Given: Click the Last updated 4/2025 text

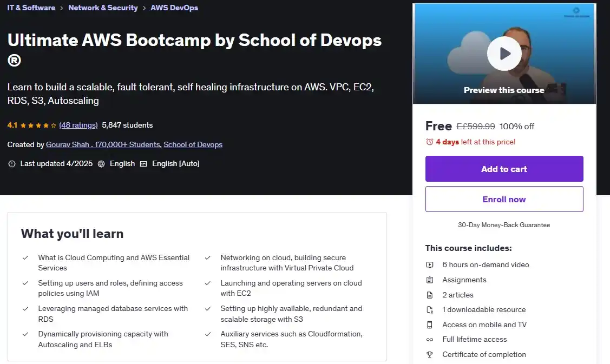Looking at the screenshot, I should [56, 164].
